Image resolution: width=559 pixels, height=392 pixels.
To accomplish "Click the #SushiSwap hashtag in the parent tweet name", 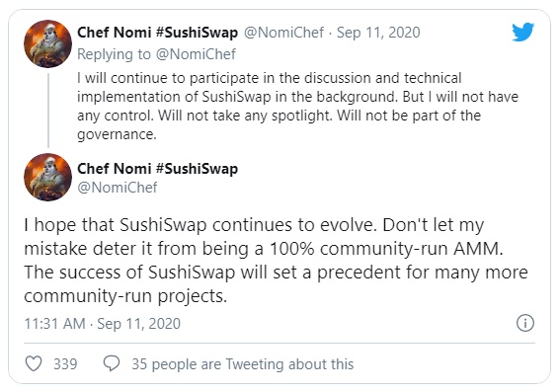I will (197, 33).
